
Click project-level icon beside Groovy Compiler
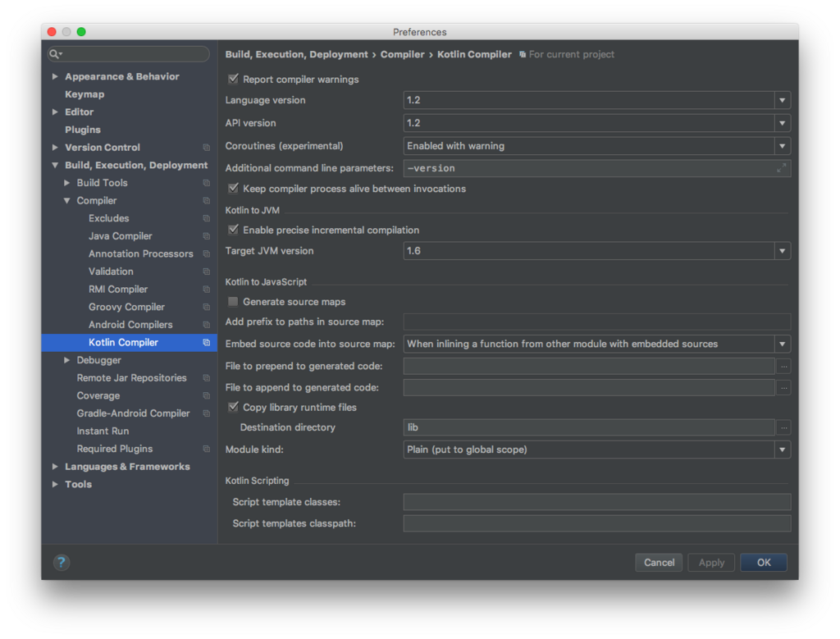[206, 307]
